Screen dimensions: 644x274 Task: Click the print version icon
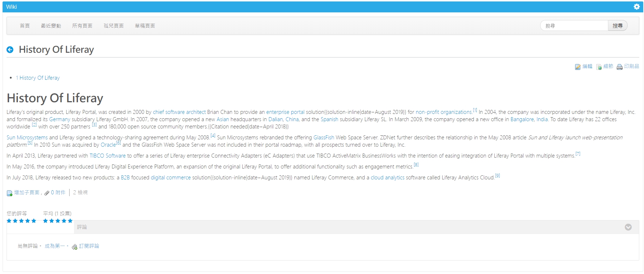(x=620, y=67)
